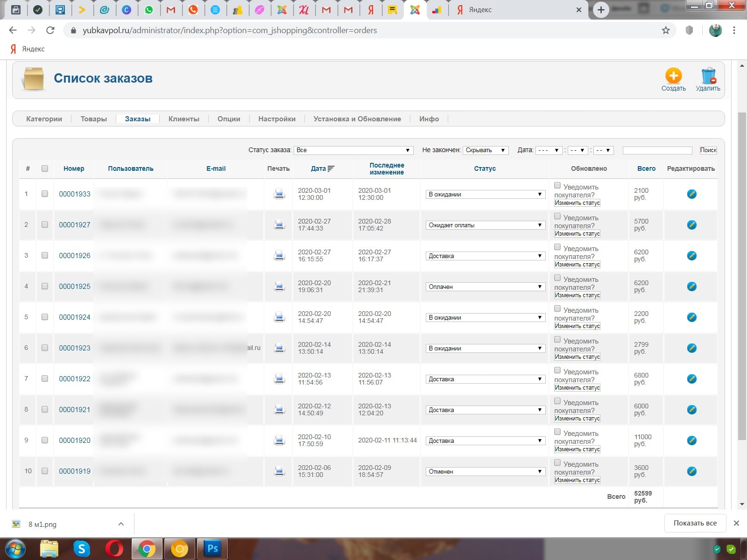747x560 pixels.
Task: Open the Статус заказа filter dropdown
Action: (353, 150)
